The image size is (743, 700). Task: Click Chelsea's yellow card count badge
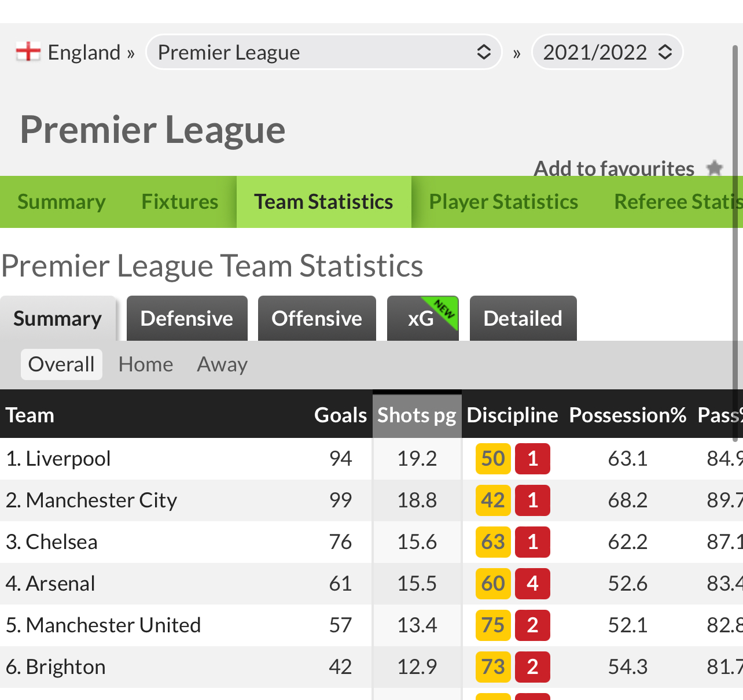click(493, 542)
